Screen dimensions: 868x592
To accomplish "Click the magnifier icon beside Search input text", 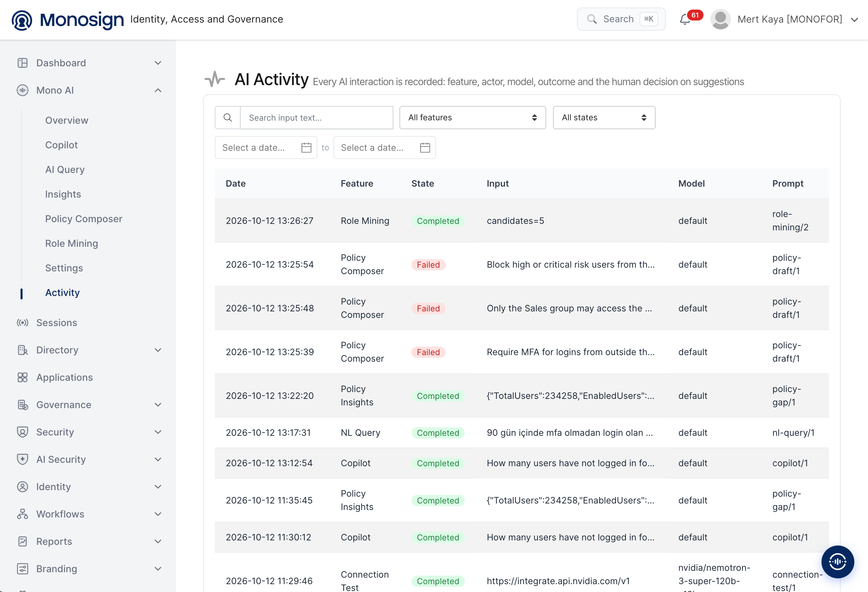I will 227,118.
